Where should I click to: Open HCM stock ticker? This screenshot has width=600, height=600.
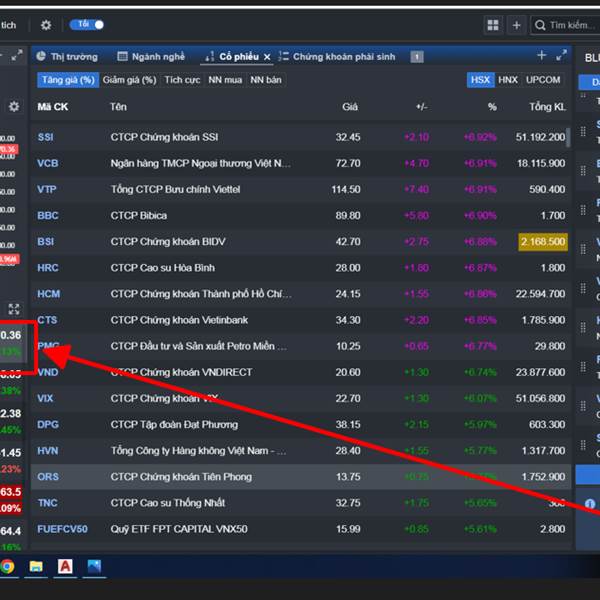[49, 294]
